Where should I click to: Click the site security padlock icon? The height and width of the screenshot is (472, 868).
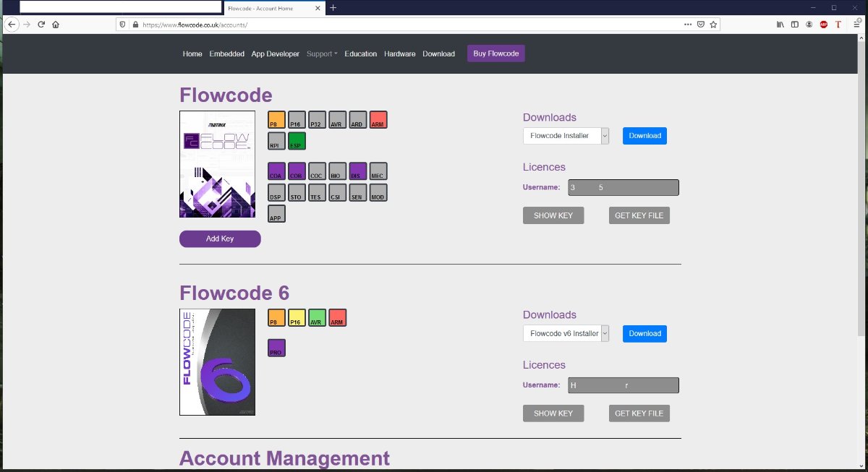pos(135,24)
